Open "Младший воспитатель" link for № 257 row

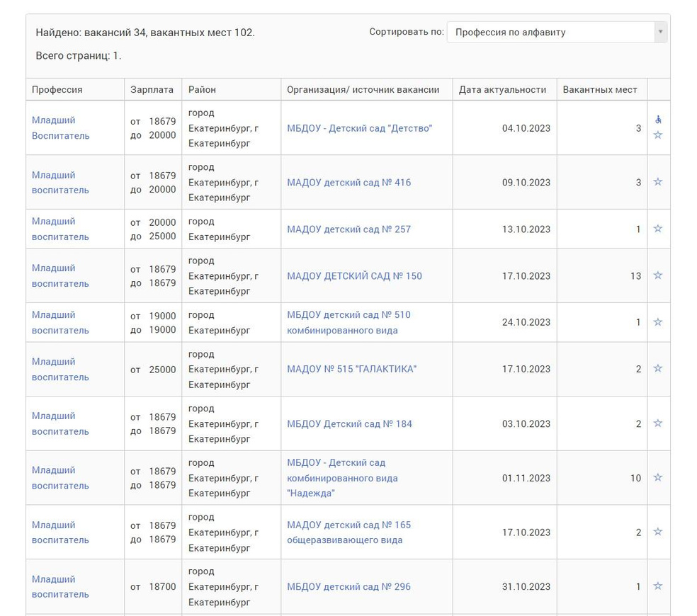pos(60,229)
